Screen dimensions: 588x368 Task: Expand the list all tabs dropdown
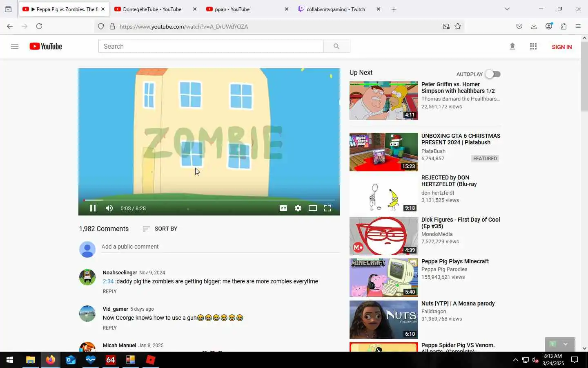pyautogui.click(x=507, y=9)
